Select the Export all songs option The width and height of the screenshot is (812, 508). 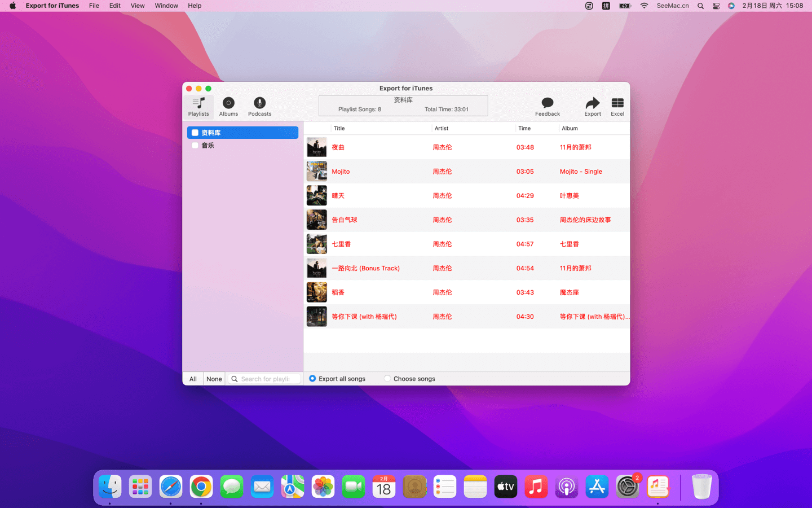tap(312, 379)
